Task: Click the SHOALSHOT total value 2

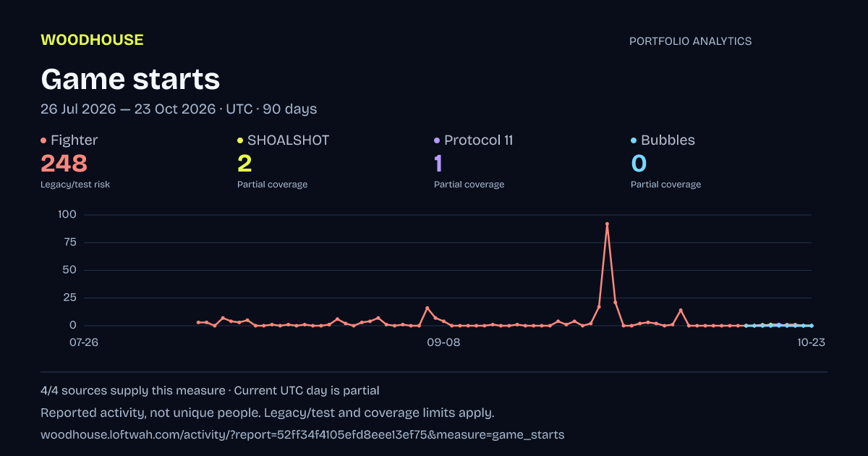Action: [x=244, y=163]
